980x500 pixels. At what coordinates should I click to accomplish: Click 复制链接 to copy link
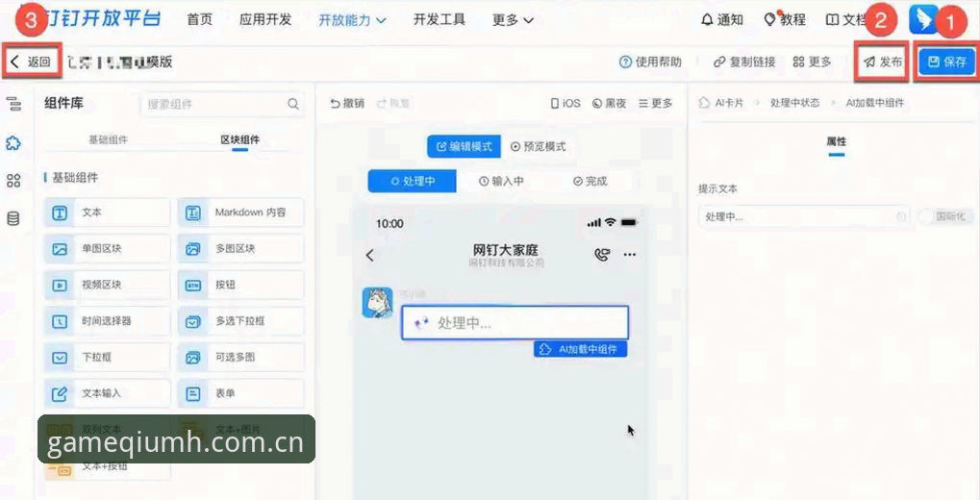tap(744, 62)
